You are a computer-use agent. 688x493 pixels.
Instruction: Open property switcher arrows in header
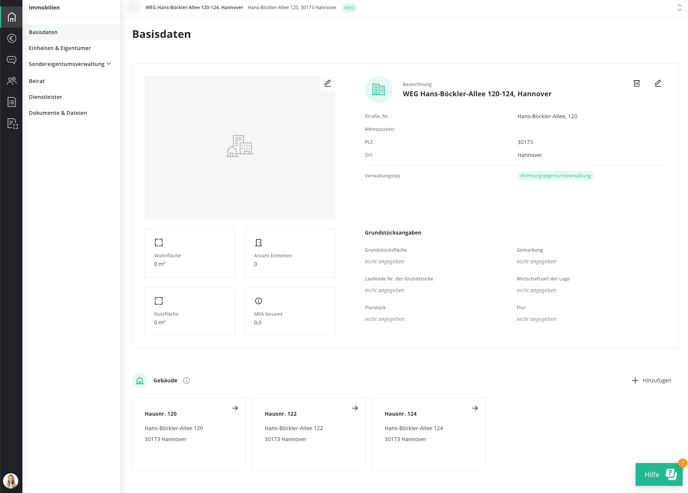click(x=679, y=8)
